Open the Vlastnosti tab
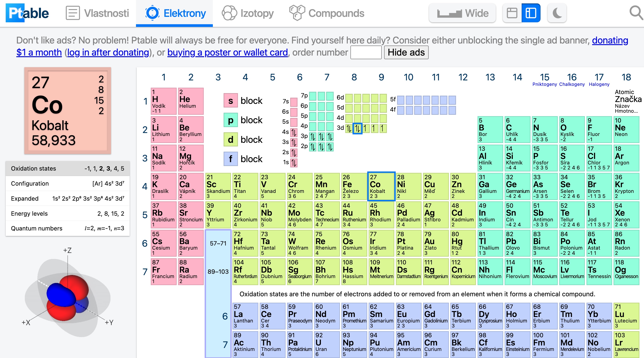This screenshot has height=358, width=644. pos(98,13)
